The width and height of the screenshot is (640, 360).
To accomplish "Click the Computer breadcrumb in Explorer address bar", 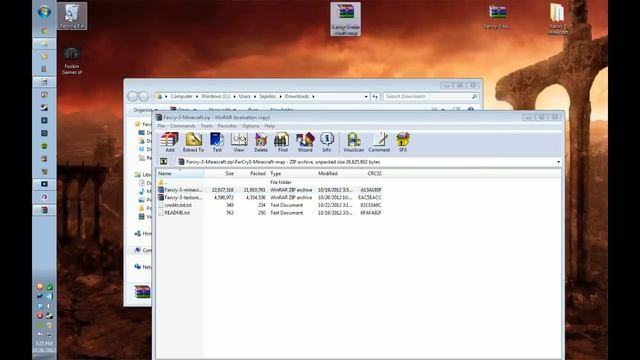I will point(182,96).
